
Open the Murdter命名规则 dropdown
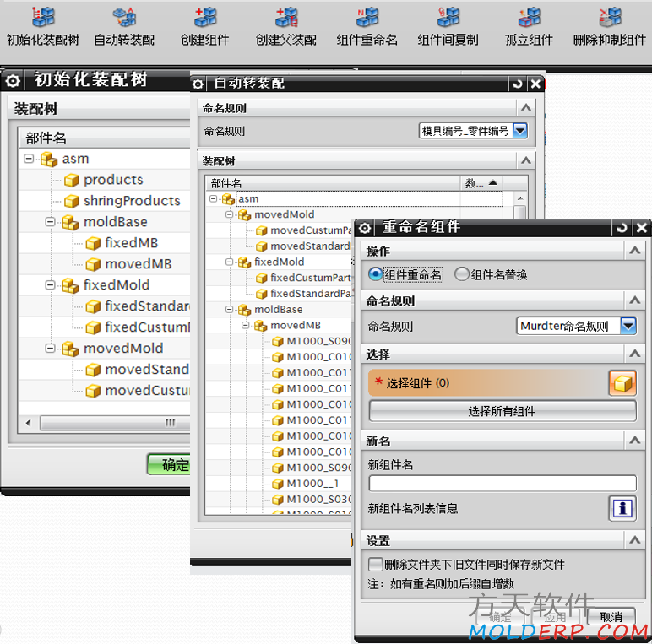tap(628, 326)
